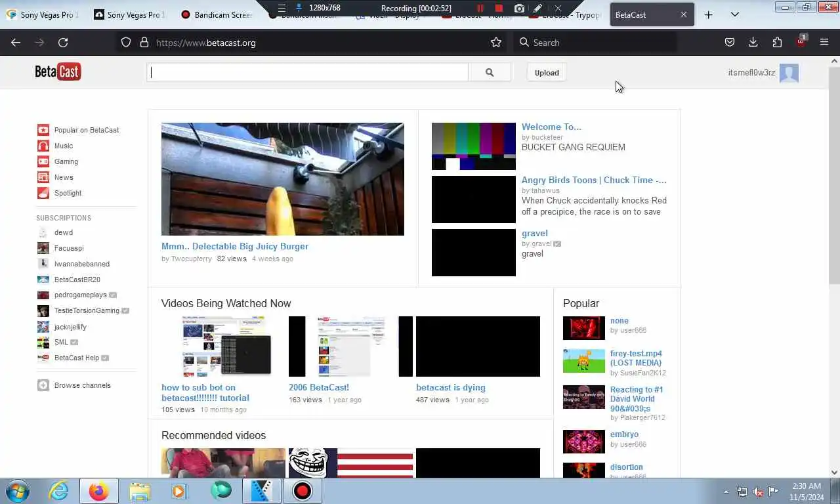Open the extensions puzzle icon
This screenshot has width=840, height=504.
pyautogui.click(x=777, y=42)
